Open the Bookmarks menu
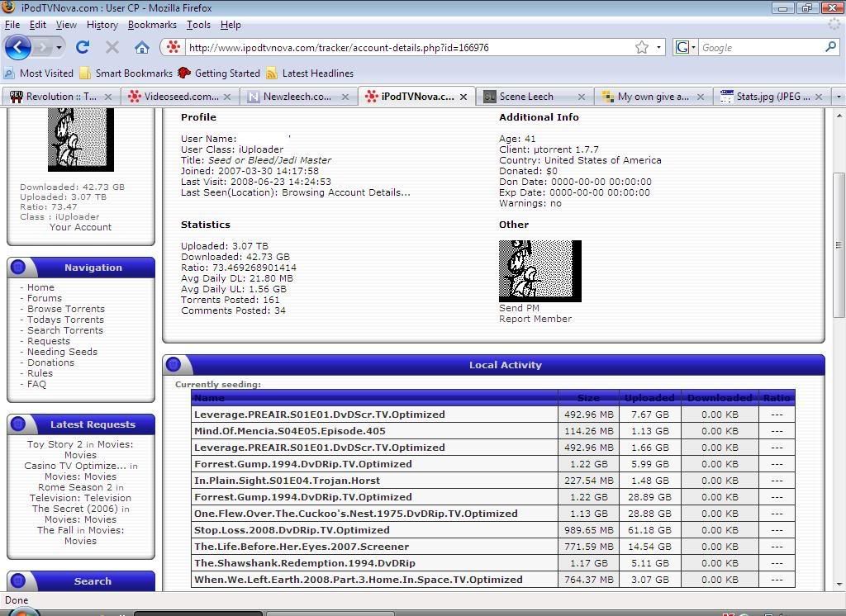Screen dimensions: 846x616 tap(152, 25)
